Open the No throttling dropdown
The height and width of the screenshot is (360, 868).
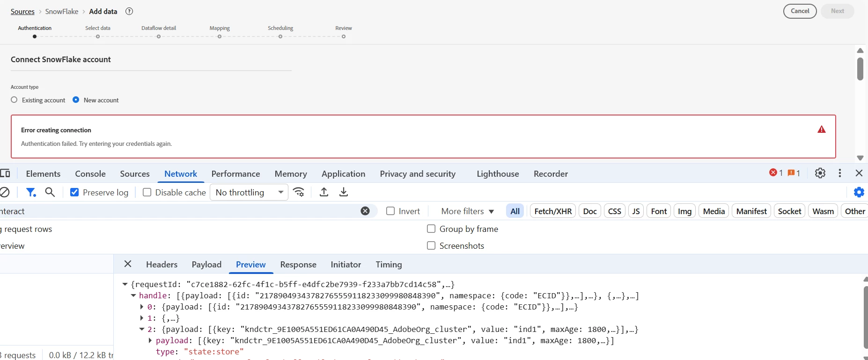point(249,192)
